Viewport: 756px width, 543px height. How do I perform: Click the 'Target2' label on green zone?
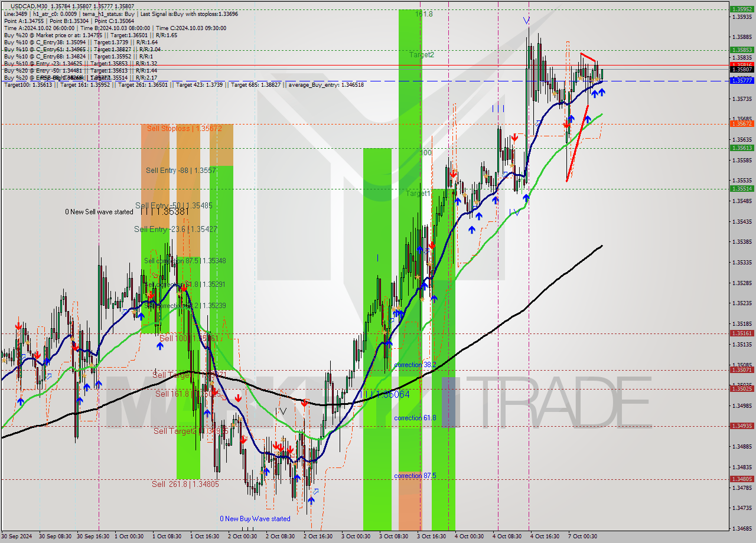click(x=422, y=55)
